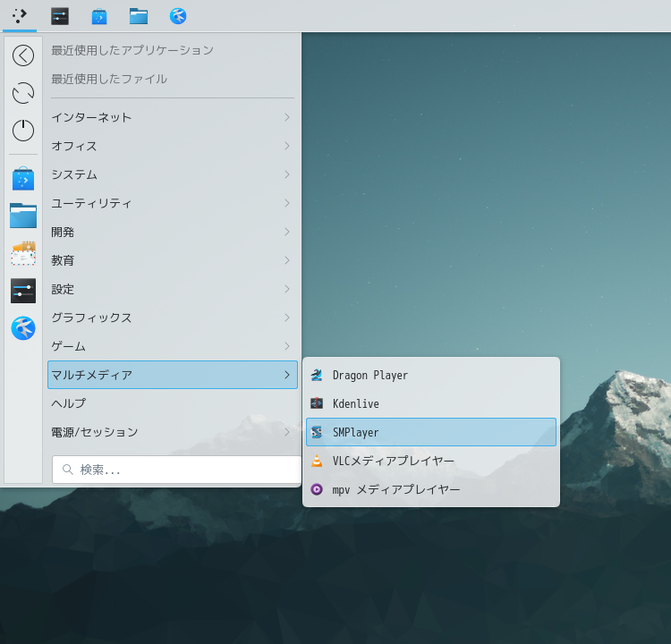The width and height of the screenshot is (671, 644).
Task: Click the インターネット category label
Action: point(91,117)
